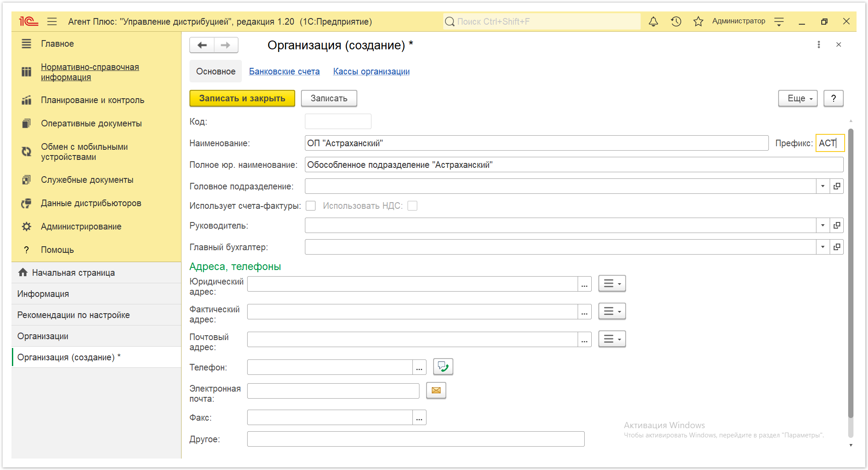The height and width of the screenshot is (470, 868).
Task: Open Факс ellipsis editor
Action: coord(419,418)
